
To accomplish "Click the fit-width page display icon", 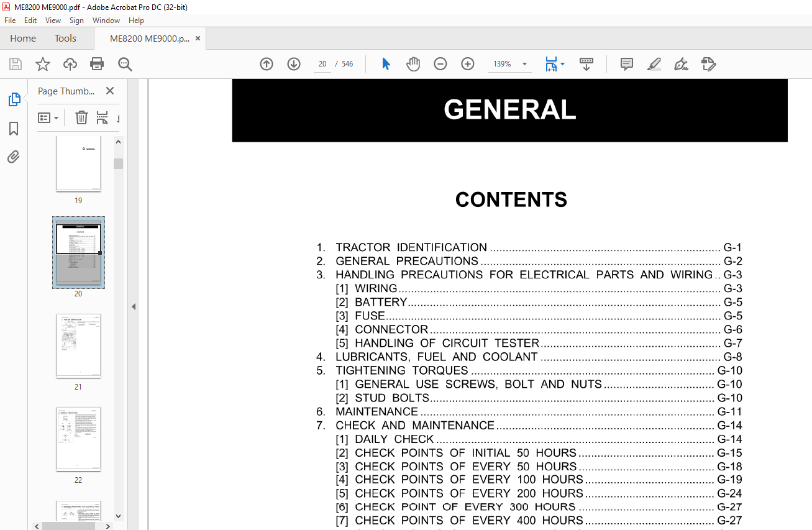I will tap(550, 64).
